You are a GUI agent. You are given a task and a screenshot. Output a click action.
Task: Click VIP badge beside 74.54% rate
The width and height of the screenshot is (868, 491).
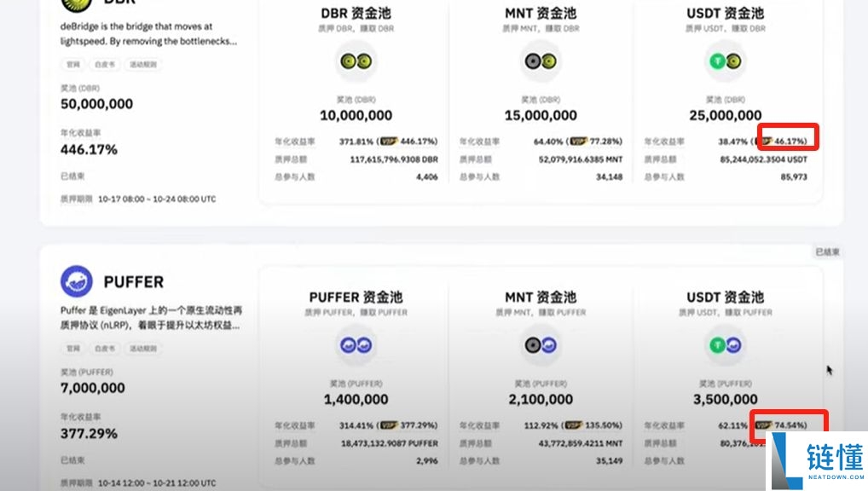[x=763, y=425]
